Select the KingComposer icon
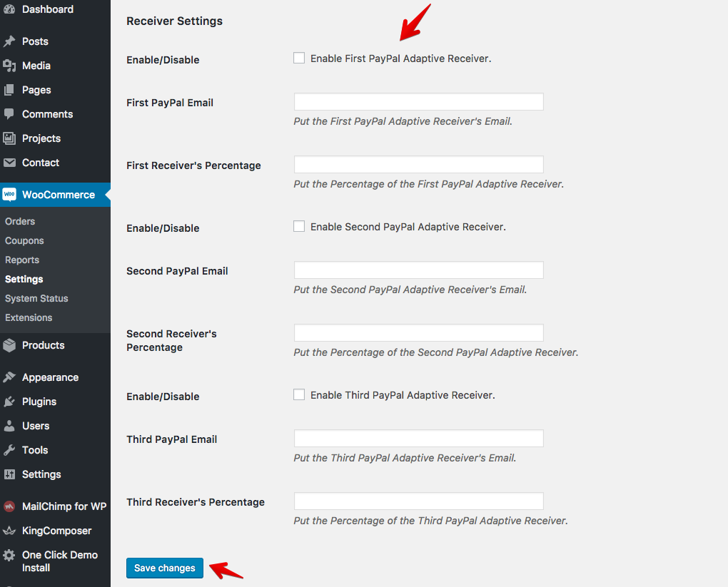 9,531
